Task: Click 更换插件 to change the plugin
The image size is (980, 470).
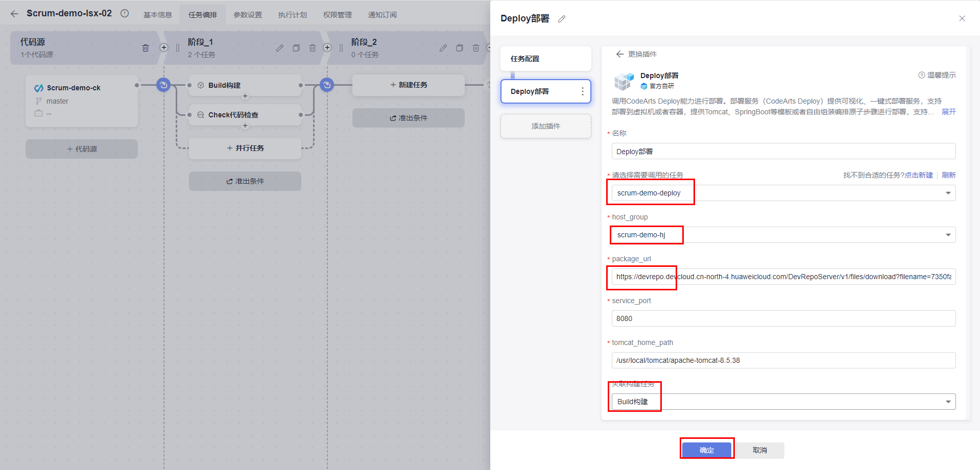Action: click(x=637, y=54)
